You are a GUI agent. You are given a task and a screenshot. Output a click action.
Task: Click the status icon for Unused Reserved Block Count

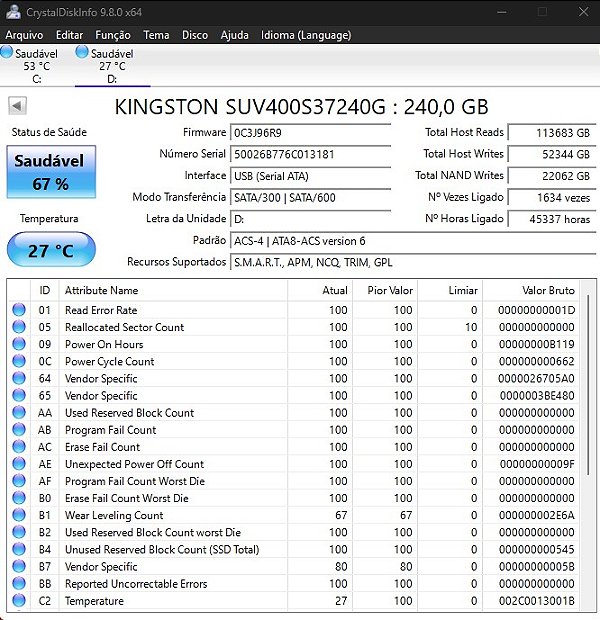[19, 549]
